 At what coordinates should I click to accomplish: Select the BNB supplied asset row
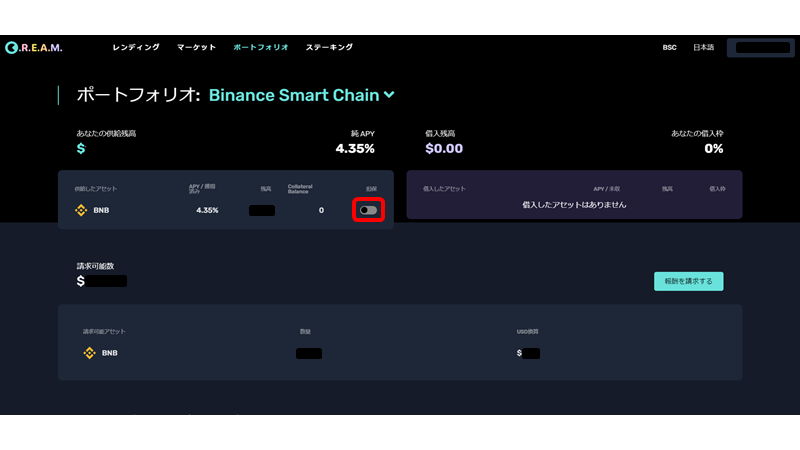click(x=226, y=210)
